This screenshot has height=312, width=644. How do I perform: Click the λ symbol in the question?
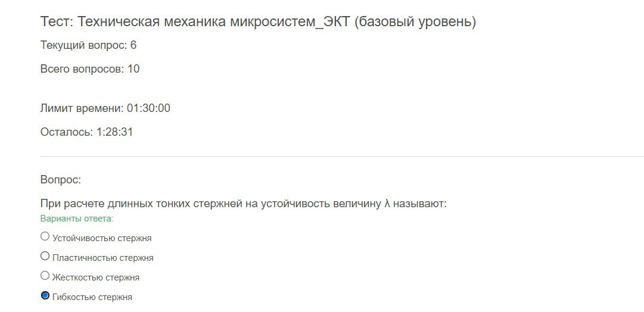(x=387, y=204)
